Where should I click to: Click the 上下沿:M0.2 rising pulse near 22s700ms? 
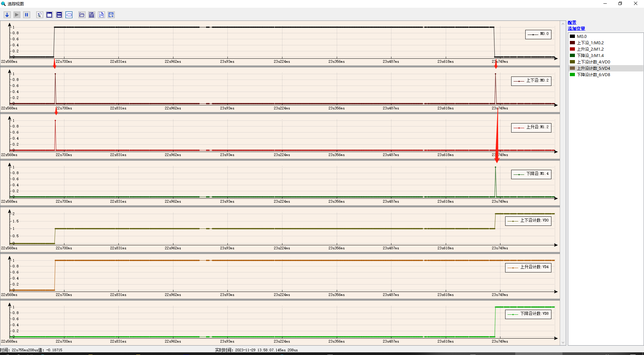[55, 89]
